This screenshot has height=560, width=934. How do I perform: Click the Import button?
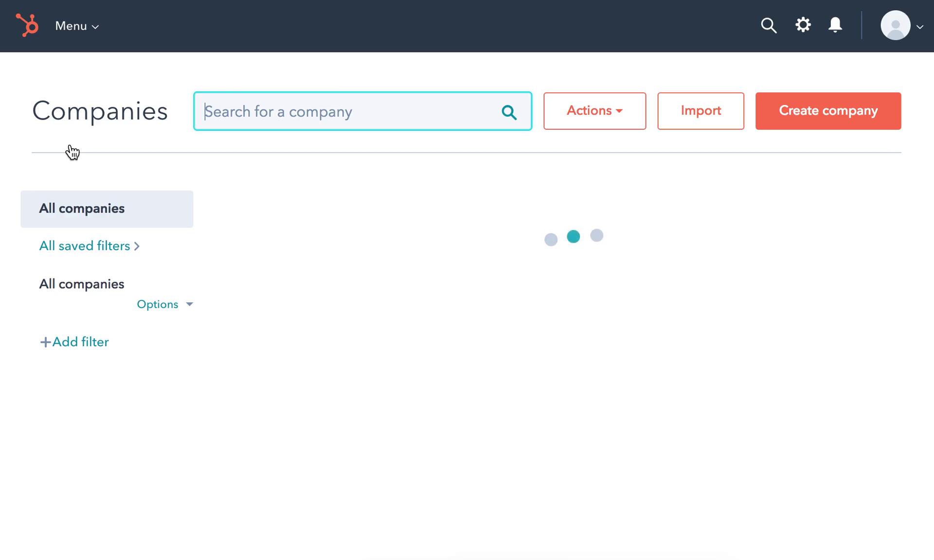[x=700, y=111]
